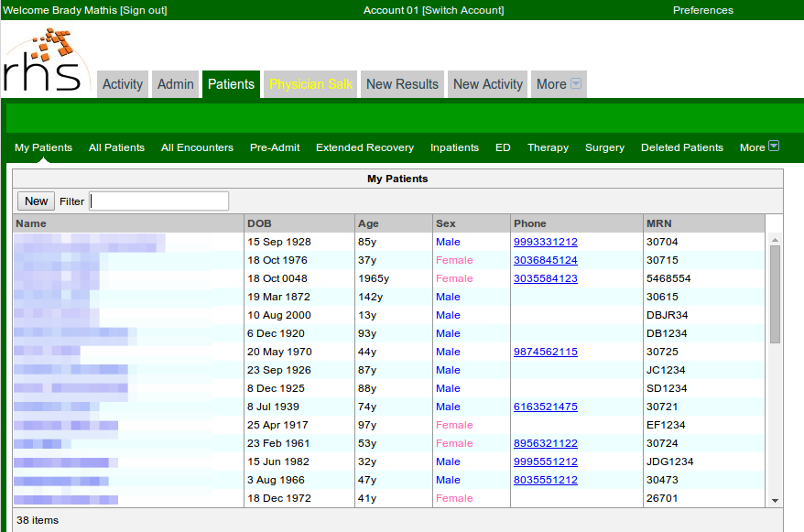The image size is (804, 532).
Task: Open the Deleted Patients list
Action: 682,147
